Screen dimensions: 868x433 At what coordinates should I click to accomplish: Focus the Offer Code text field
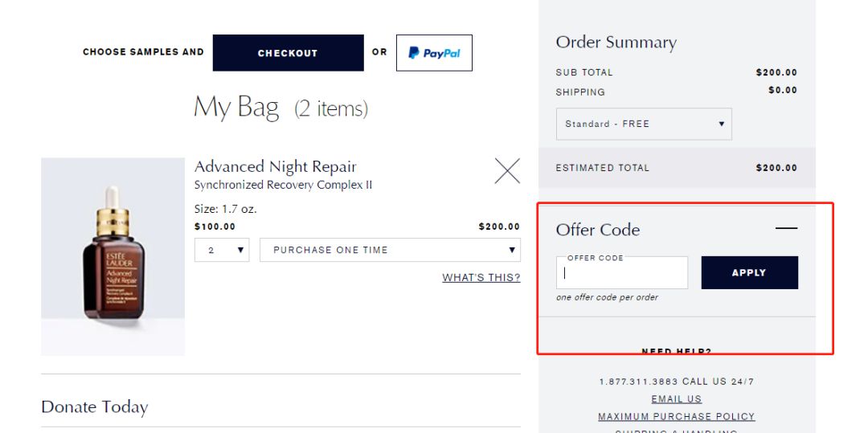tap(622, 273)
